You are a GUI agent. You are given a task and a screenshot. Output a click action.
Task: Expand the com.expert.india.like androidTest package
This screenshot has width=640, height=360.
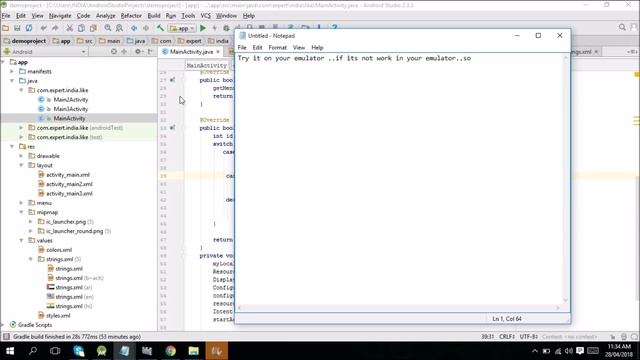click(x=21, y=128)
